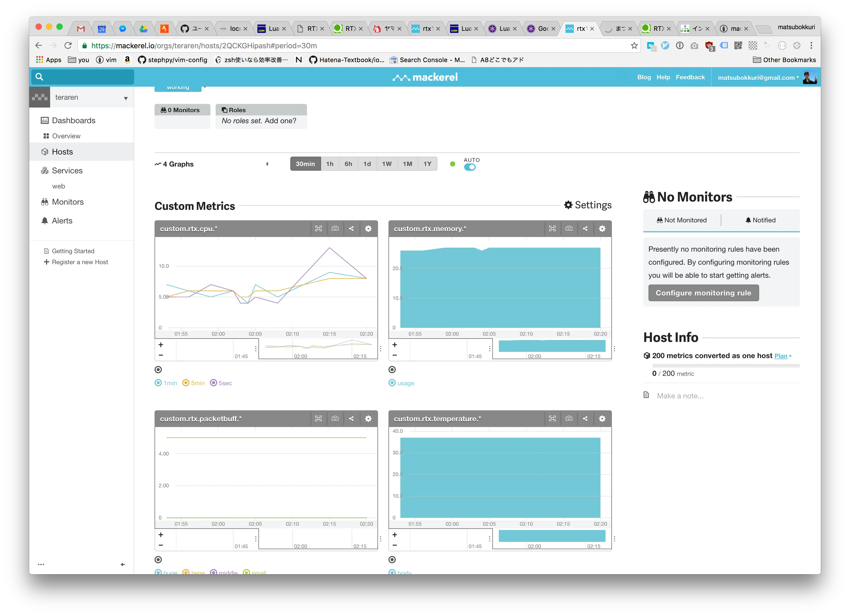Click zoom-out minus on memory graph minimap
Viewport: 850px width, 616px height.
395,355
